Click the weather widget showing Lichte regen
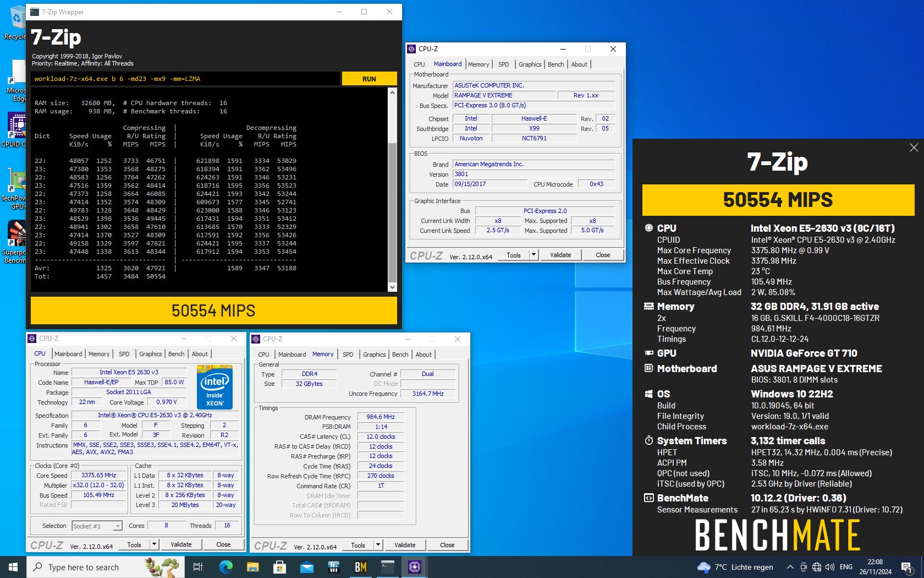This screenshot has width=924, height=578. (735, 567)
